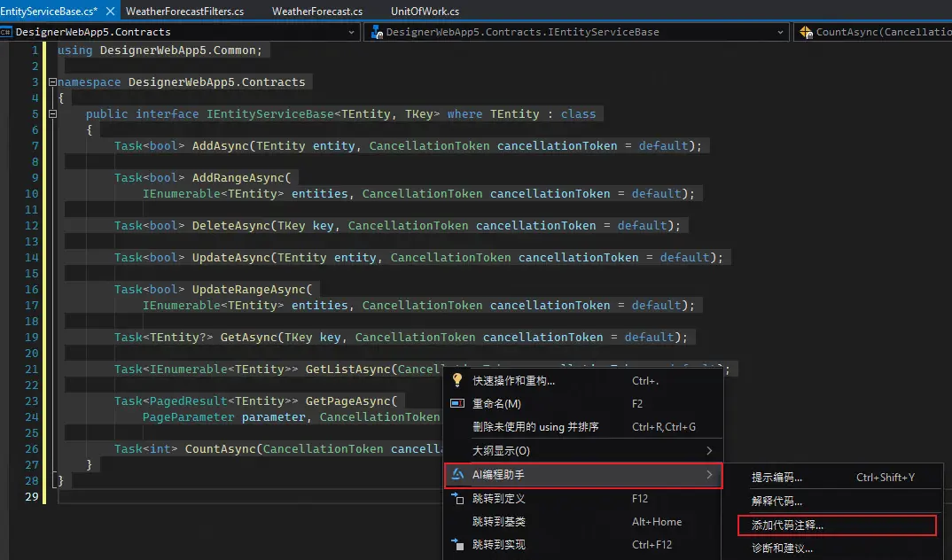Open the CountAsync member navigation dropdown
Screen dimensions: 952x560
(x=873, y=32)
